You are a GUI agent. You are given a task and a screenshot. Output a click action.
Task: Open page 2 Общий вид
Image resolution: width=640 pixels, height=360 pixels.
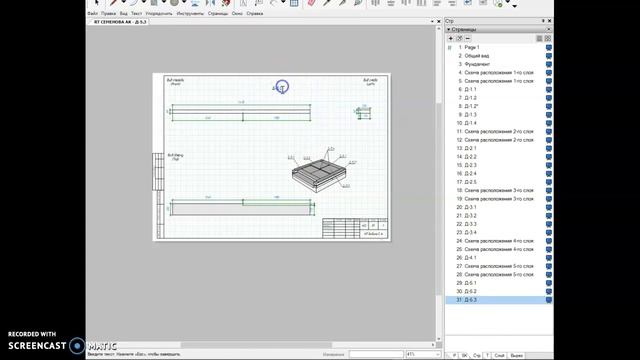tap(476, 56)
